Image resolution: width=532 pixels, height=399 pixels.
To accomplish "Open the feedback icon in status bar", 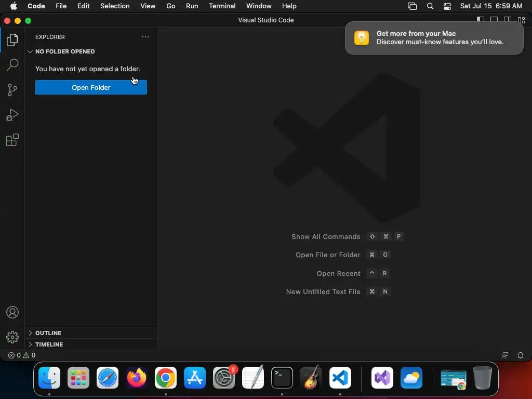I will tap(505, 355).
